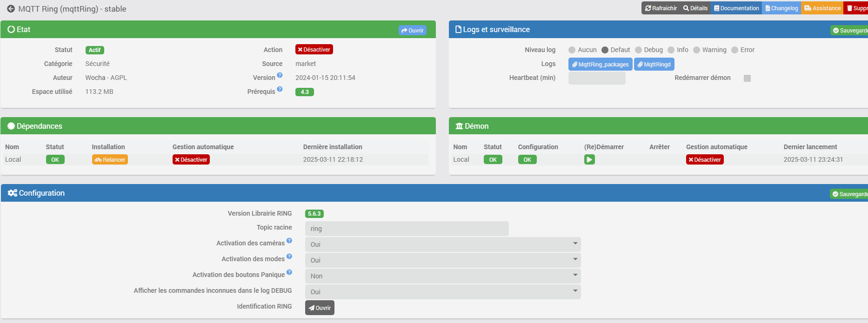Screen dimensions: 868x323
Task: Click the OK status badge in Dépendances
Action: (x=55, y=159)
